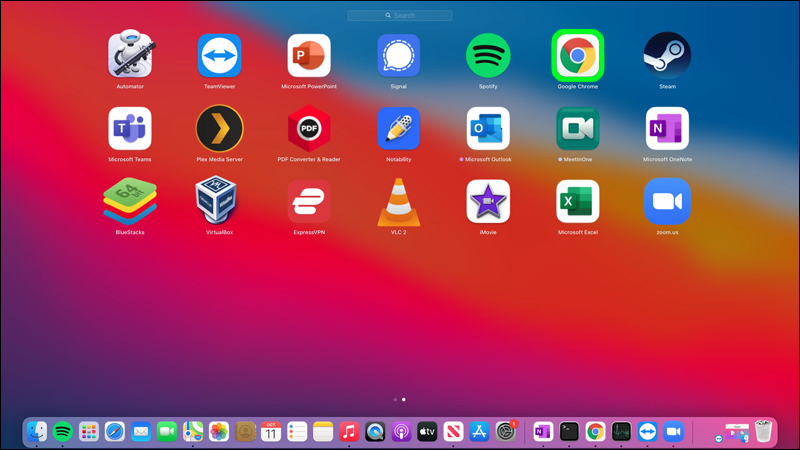This screenshot has height=450, width=800.
Task: Open the Signal messenger app
Action: tap(398, 56)
